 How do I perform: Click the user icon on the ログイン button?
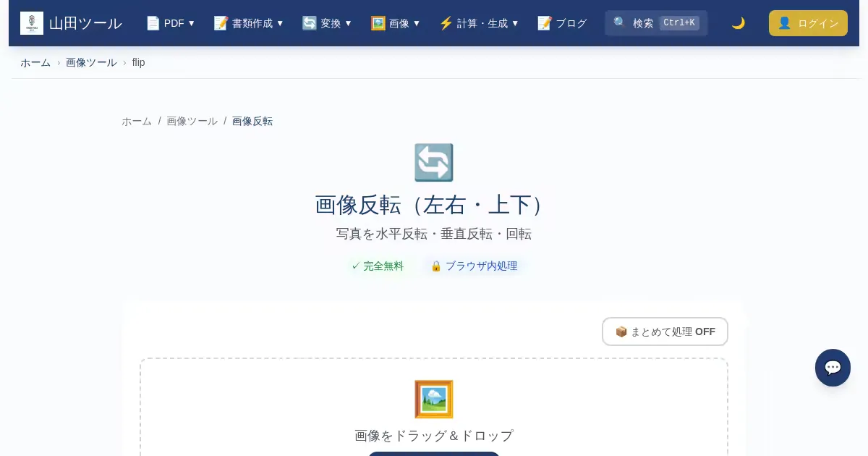pyautogui.click(x=784, y=23)
